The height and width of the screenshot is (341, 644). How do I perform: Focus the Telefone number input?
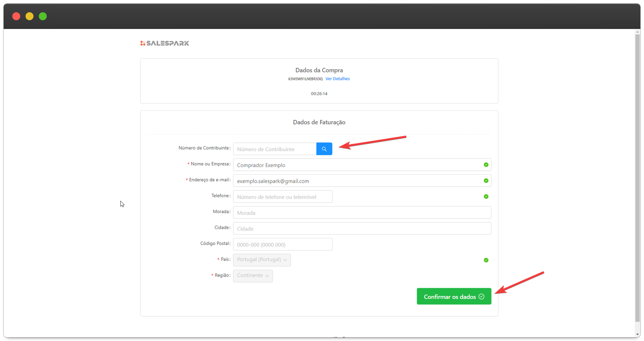click(x=283, y=197)
